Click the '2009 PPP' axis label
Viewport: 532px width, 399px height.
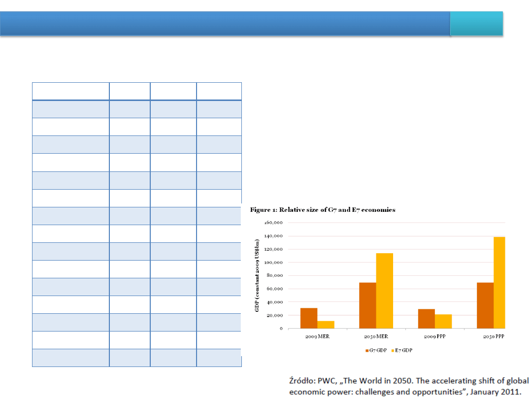click(x=434, y=335)
